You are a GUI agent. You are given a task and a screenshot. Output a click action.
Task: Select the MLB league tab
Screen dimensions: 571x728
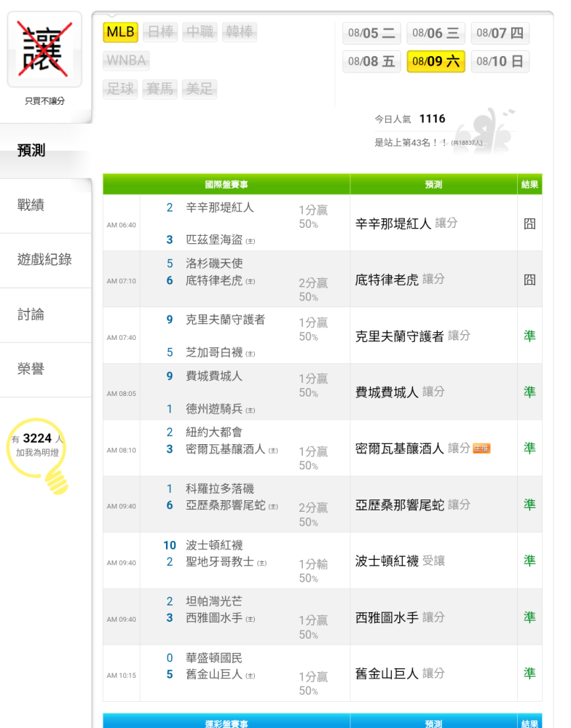[x=120, y=32]
